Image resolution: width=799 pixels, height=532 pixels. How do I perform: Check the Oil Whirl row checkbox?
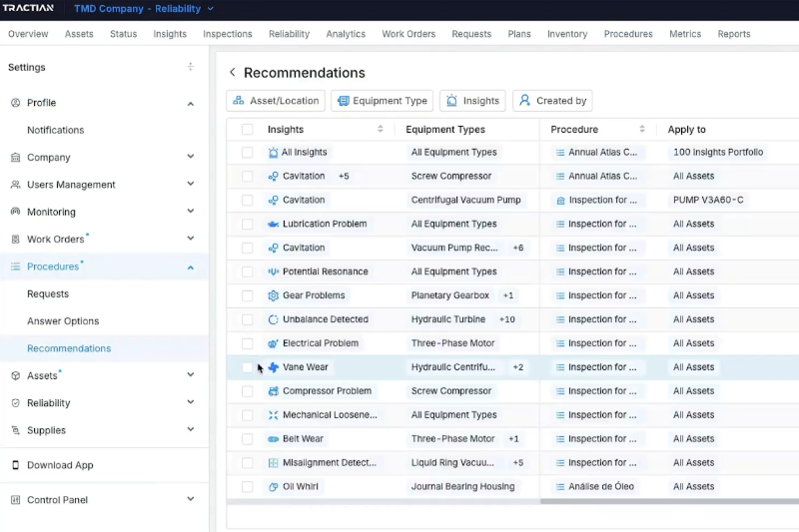247,487
